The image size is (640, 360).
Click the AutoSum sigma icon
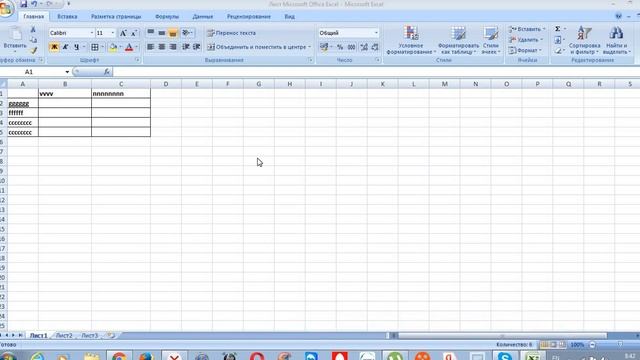click(558, 29)
